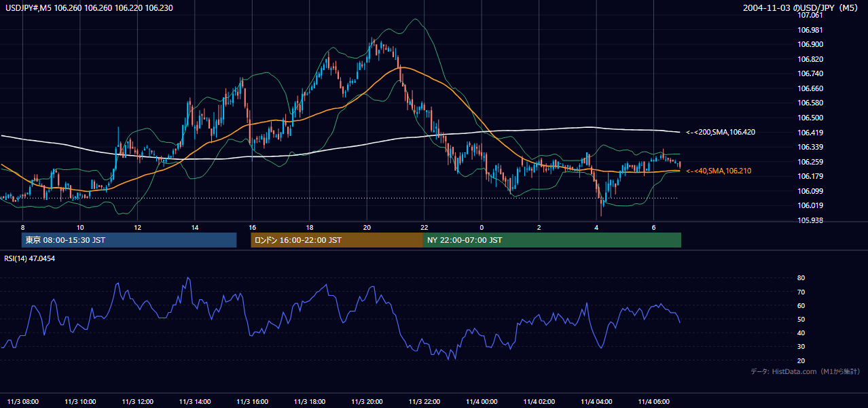Click price level 105.938 on the axis
868x408 pixels.
tap(811, 220)
